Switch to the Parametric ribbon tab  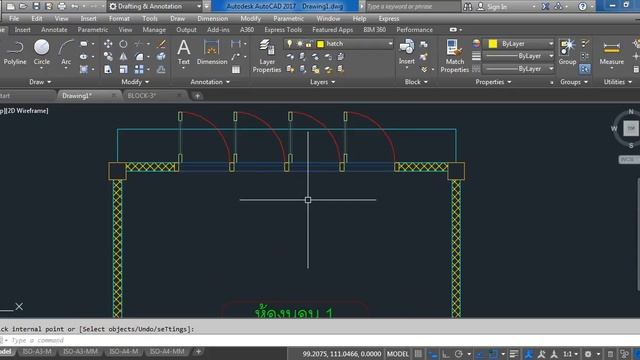pyautogui.click(x=93, y=30)
